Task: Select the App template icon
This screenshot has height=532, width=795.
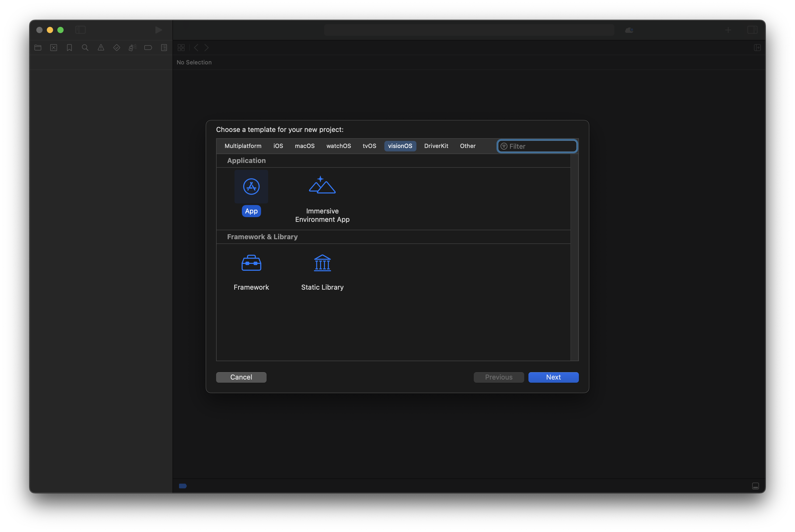Action: pos(251,187)
